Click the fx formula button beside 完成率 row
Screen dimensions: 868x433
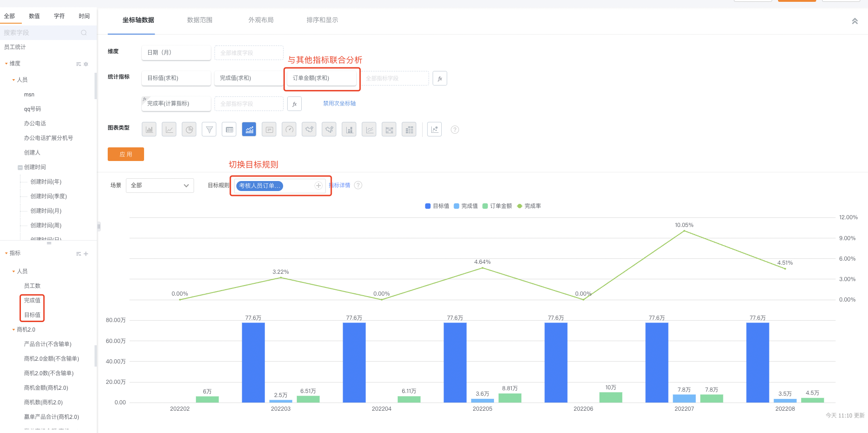(x=294, y=104)
